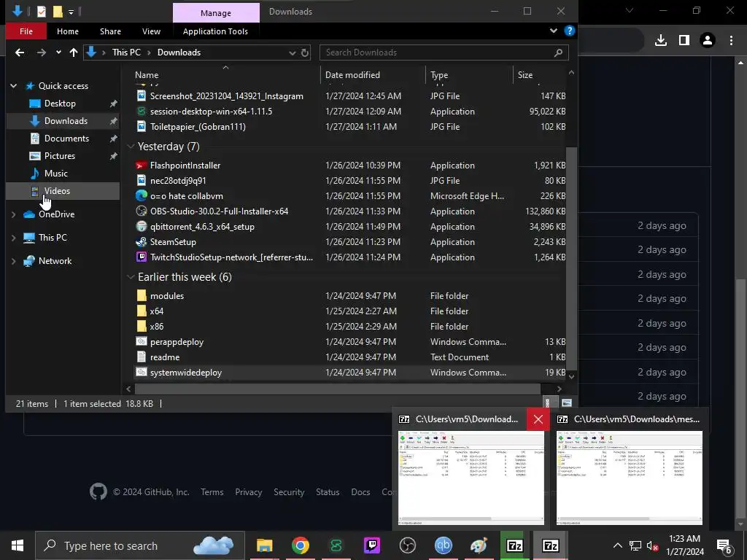Click the file list vertical scrollbar
The width and height of the screenshot is (747, 560).
[x=571, y=257]
